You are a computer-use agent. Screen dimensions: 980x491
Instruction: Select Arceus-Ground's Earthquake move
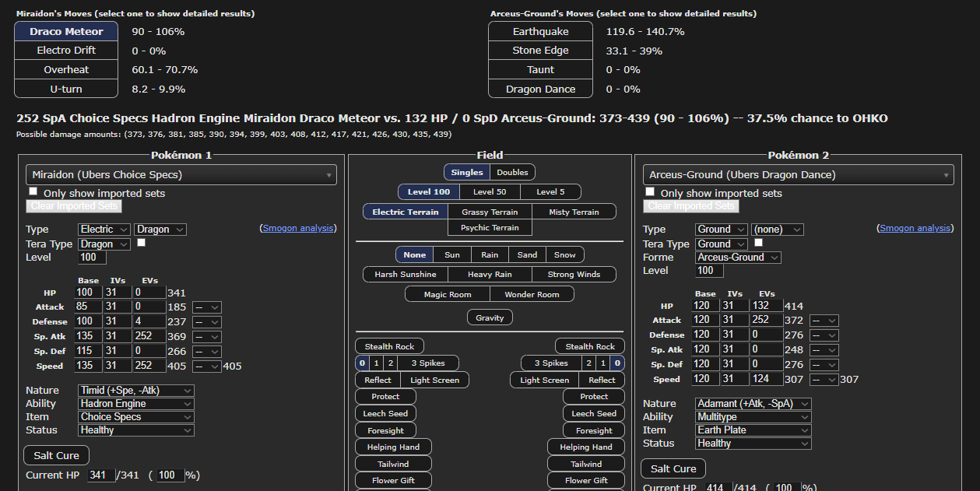click(x=540, y=31)
